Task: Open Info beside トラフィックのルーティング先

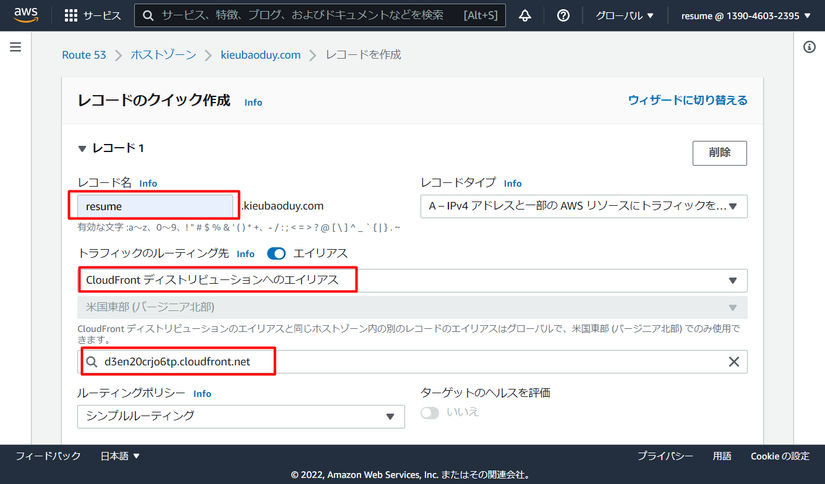Action: [x=245, y=254]
